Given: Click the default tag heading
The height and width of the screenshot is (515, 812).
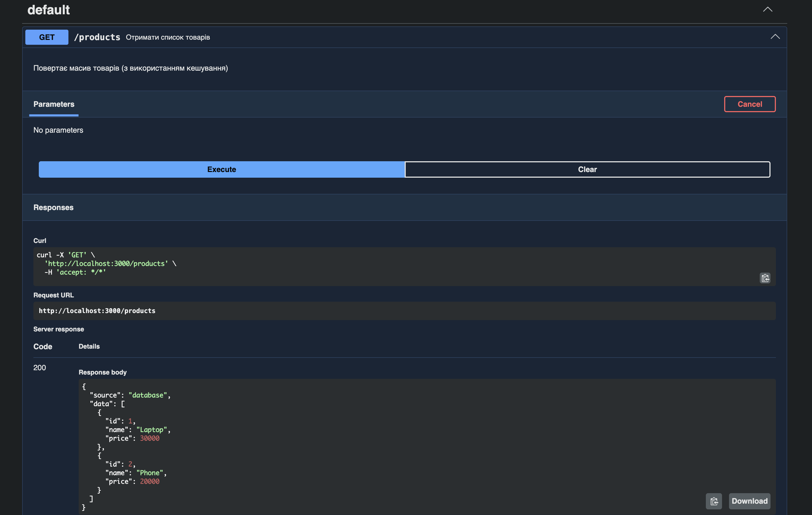Looking at the screenshot, I should 48,10.
